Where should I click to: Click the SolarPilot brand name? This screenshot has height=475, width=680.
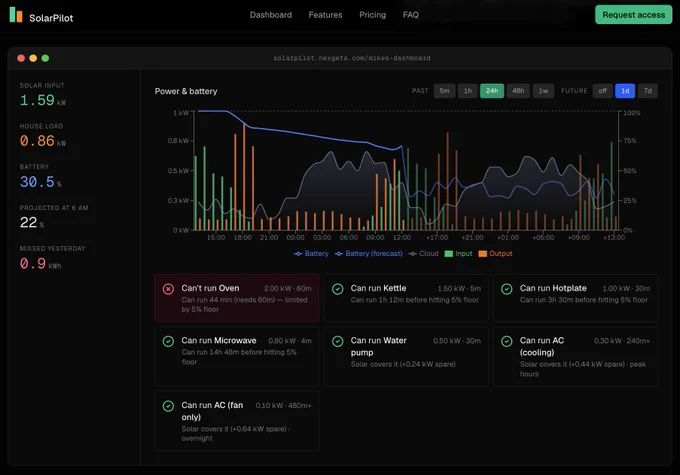51,18
